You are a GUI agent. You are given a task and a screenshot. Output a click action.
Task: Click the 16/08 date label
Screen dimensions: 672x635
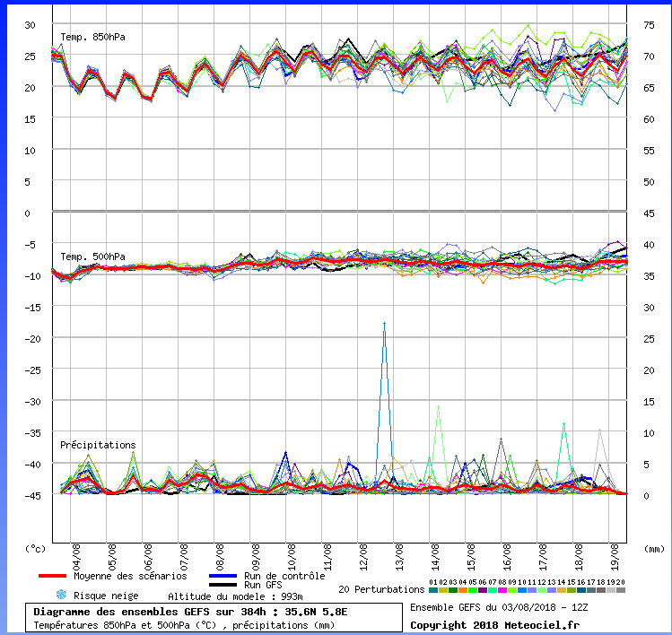(507, 558)
